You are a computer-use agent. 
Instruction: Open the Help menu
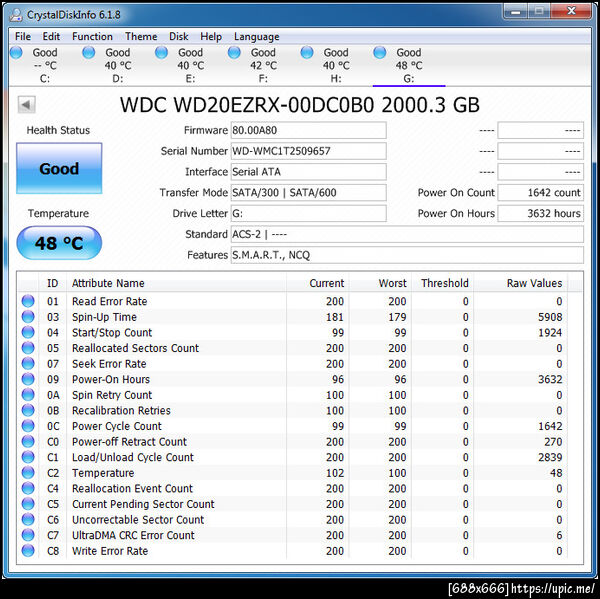pos(211,36)
